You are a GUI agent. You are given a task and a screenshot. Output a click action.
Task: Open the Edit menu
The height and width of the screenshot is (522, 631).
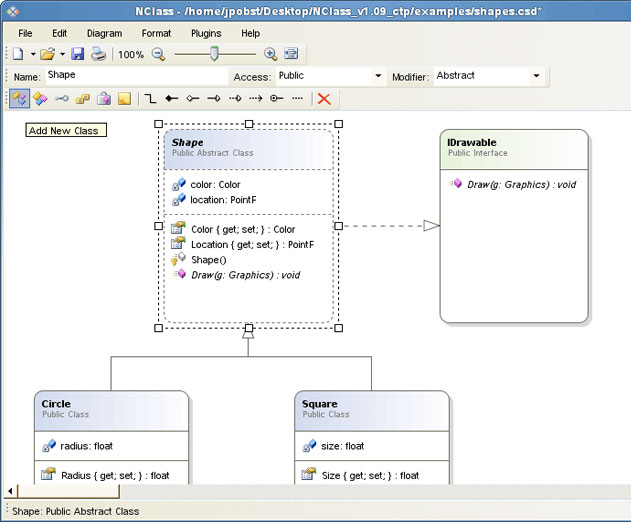point(60,33)
